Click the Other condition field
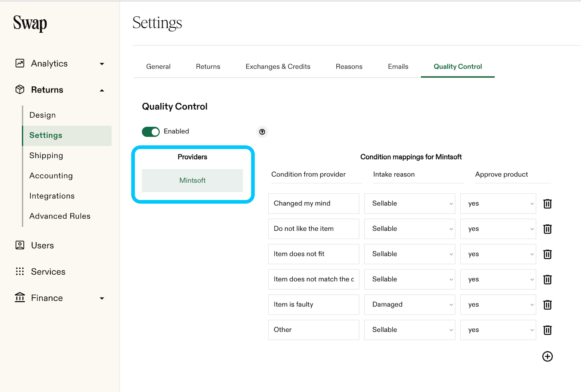Viewport: 581px width, 392px height. click(314, 330)
